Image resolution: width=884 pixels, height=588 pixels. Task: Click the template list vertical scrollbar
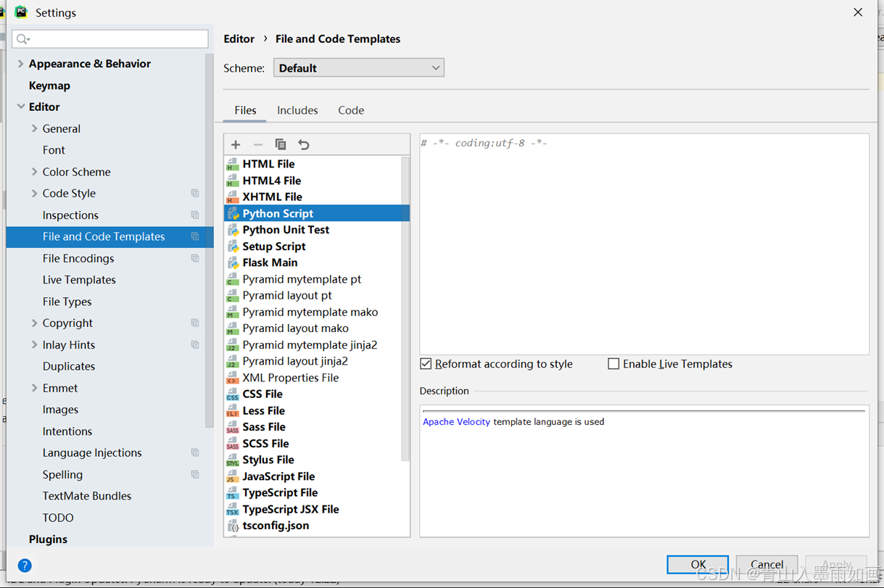pyautogui.click(x=405, y=308)
